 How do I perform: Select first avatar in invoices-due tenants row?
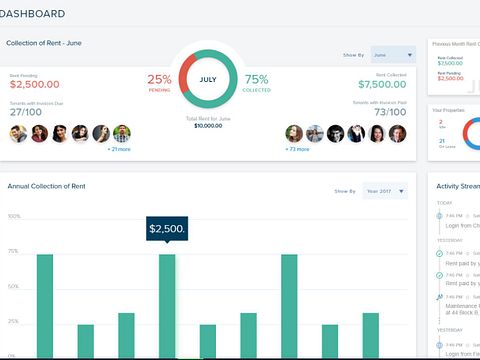pos(19,134)
